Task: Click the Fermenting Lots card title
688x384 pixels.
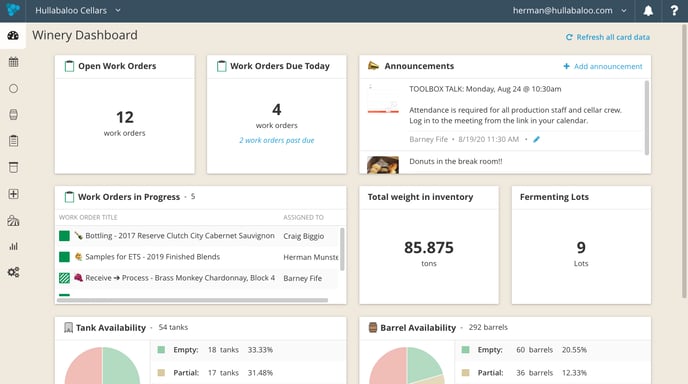Action: tap(554, 197)
